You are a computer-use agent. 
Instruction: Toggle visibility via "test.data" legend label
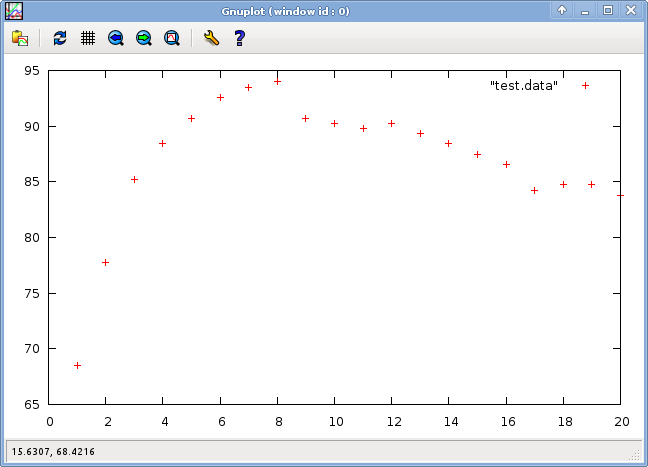(524, 86)
